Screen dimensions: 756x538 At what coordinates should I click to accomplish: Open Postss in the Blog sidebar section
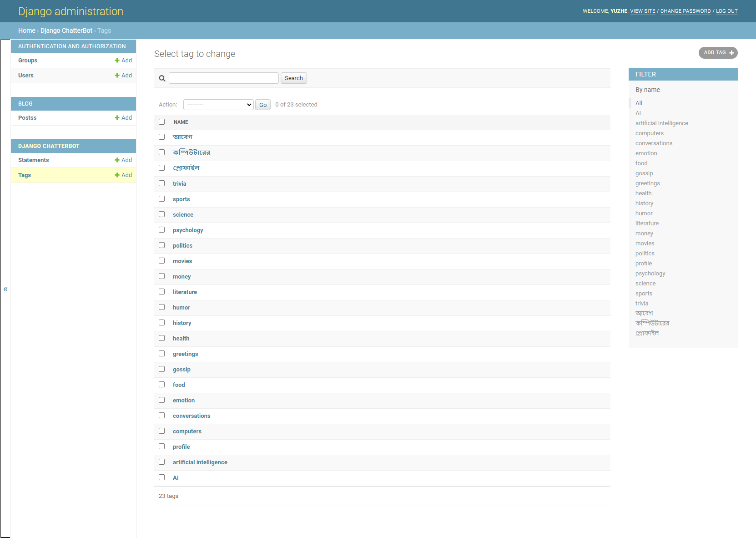click(27, 118)
